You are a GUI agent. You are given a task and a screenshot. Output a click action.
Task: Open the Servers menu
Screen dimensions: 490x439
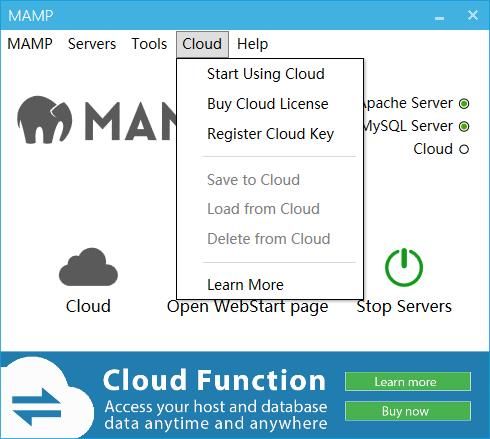click(x=92, y=44)
